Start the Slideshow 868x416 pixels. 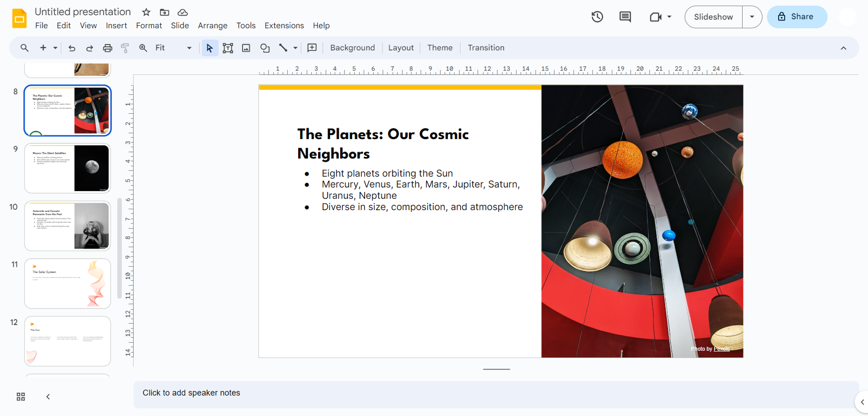[713, 17]
